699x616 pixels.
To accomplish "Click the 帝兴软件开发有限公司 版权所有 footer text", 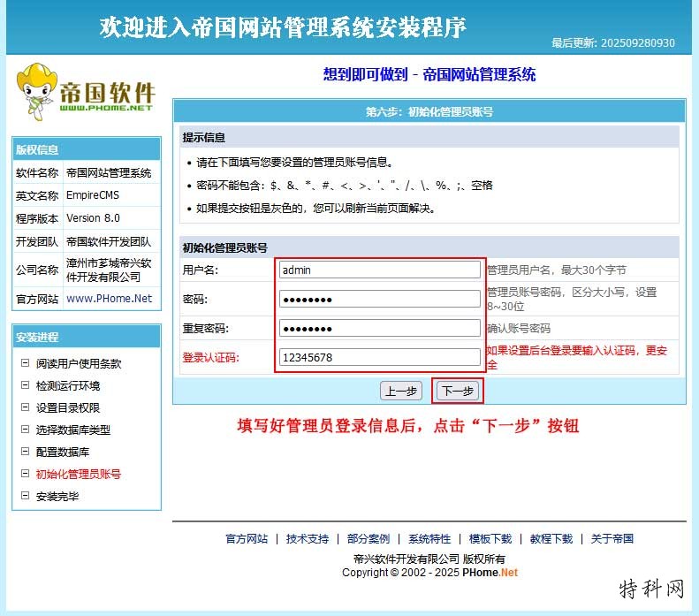I will 429,559.
